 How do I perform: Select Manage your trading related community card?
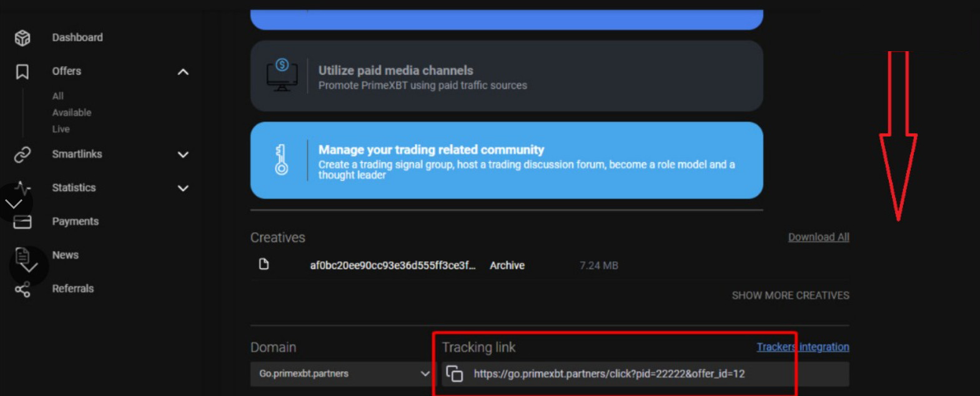coord(506,161)
